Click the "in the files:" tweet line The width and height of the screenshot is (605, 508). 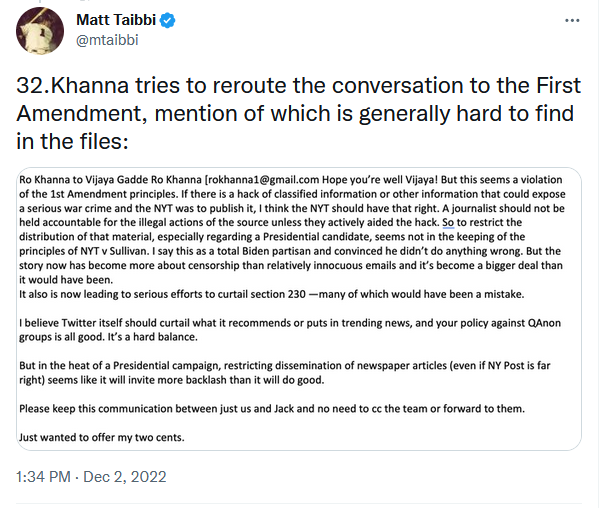coord(72,141)
